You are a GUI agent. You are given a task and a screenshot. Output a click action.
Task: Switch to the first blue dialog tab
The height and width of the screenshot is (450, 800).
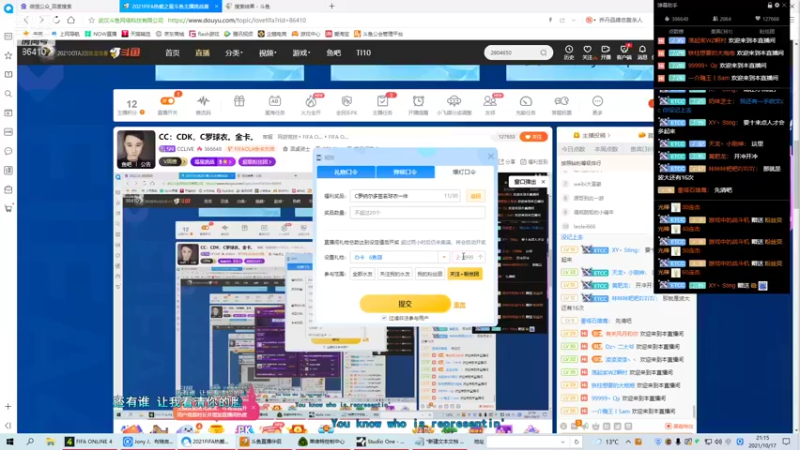click(346, 172)
